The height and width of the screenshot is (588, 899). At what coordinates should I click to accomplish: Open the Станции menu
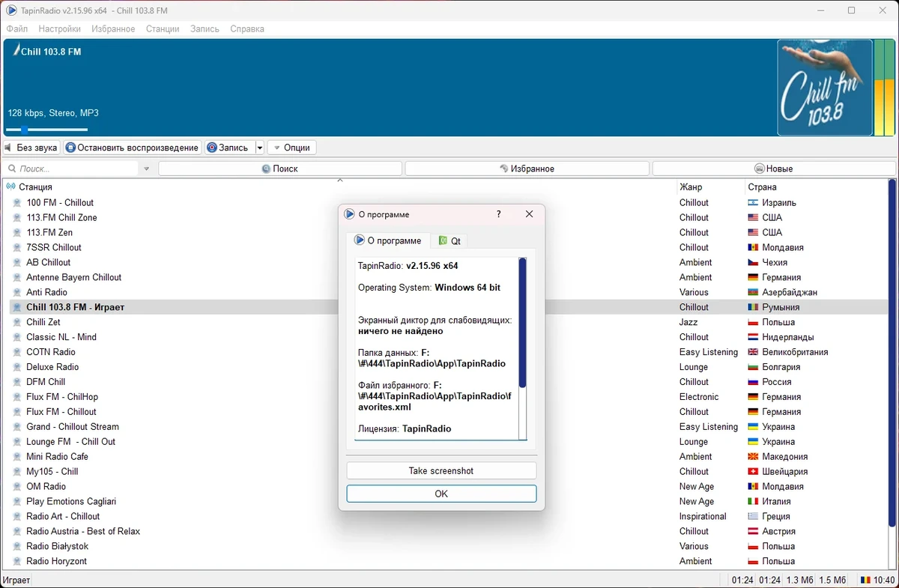pos(163,28)
